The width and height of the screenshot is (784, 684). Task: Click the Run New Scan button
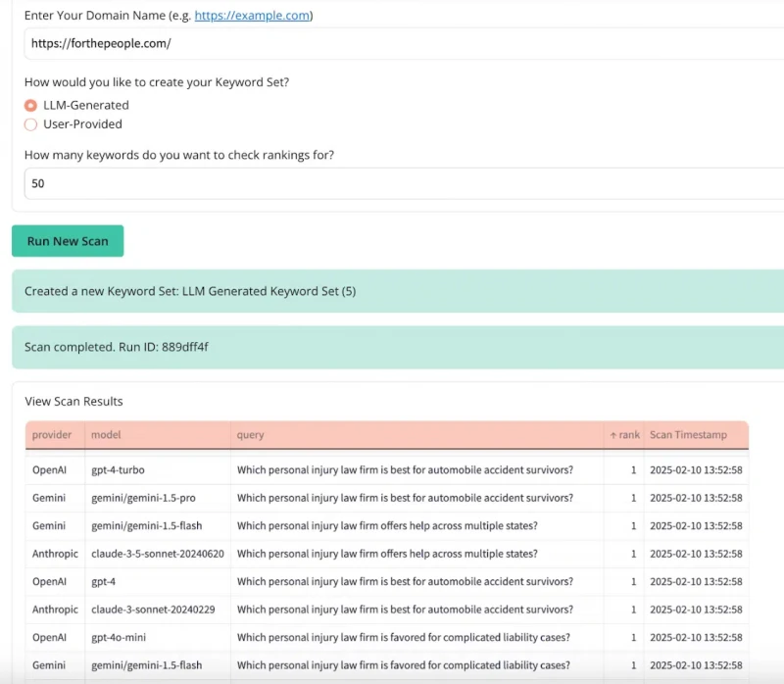(x=68, y=241)
